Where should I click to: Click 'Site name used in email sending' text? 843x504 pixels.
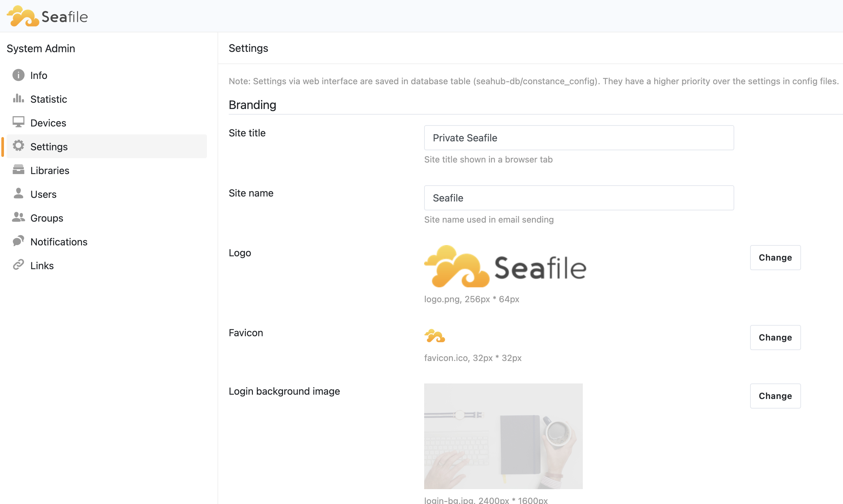point(489,219)
